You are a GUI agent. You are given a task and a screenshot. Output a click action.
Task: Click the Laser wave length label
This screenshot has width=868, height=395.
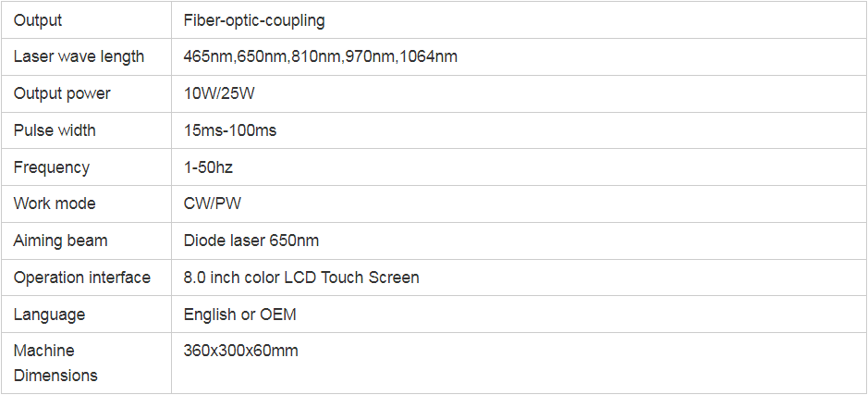[x=79, y=56]
